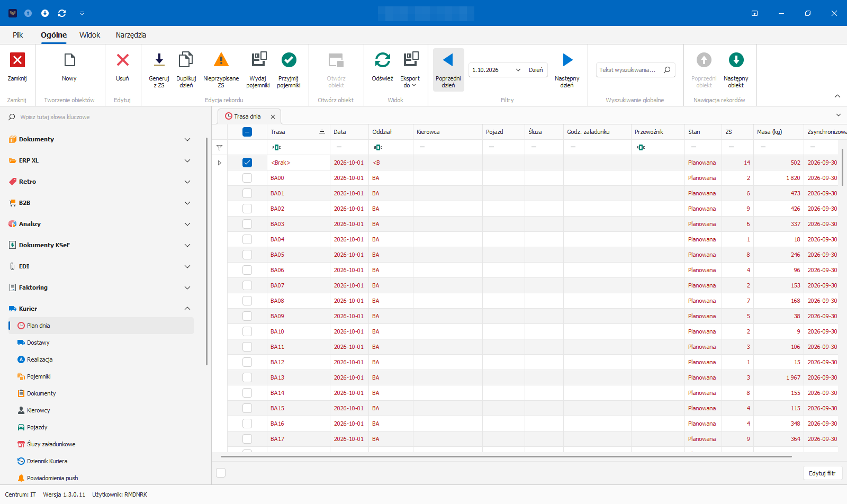This screenshot has width=847, height=504.
Task: Close the Trasa dnia tab
Action: tap(273, 116)
